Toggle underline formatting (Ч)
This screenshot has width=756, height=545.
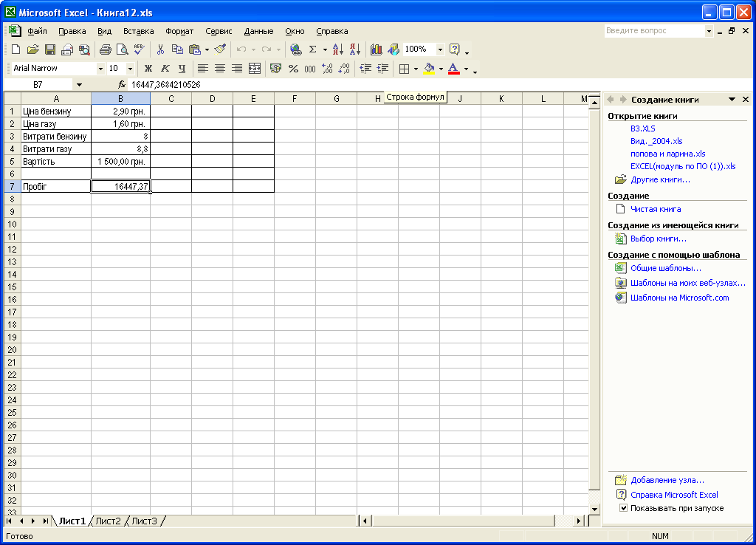(x=182, y=69)
